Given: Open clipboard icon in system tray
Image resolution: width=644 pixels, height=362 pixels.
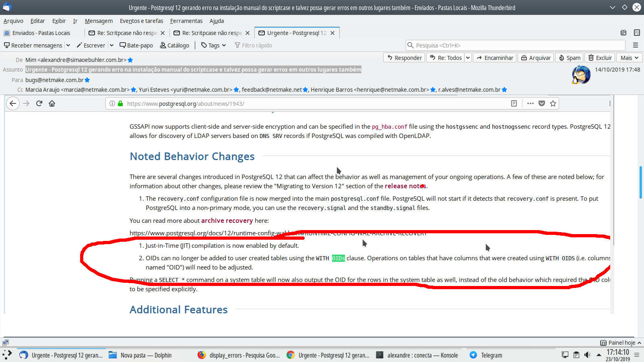Looking at the screenshot, I should point(576,355).
